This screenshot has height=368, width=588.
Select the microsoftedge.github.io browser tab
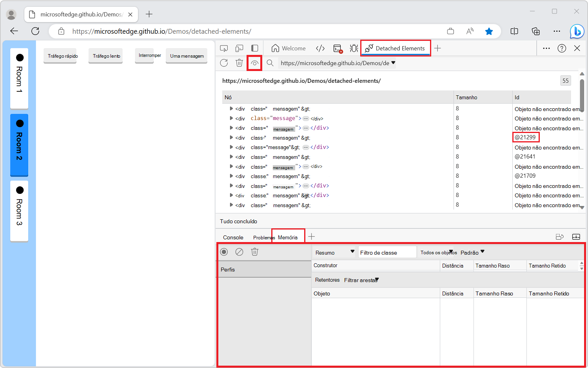[x=81, y=15]
